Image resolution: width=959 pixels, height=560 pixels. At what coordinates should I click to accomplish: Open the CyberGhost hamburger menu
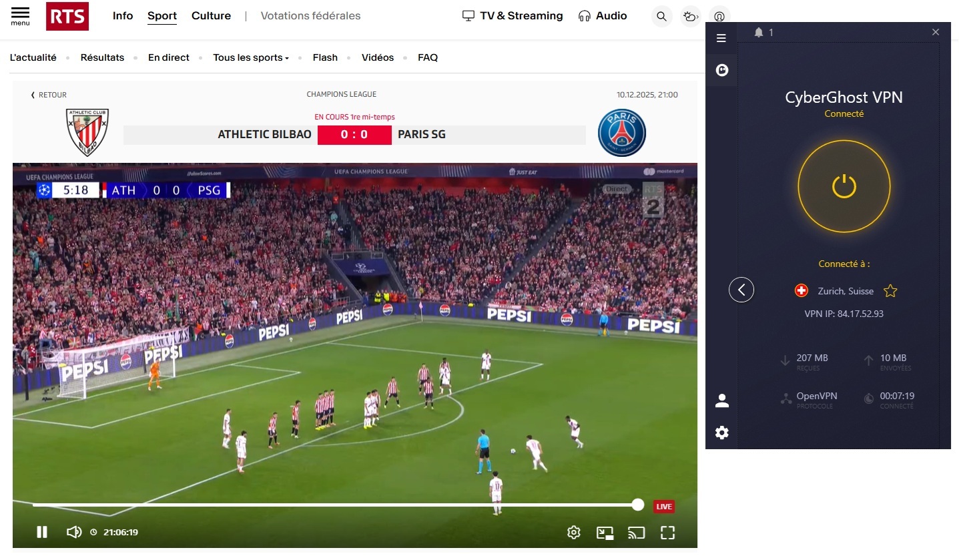point(721,38)
